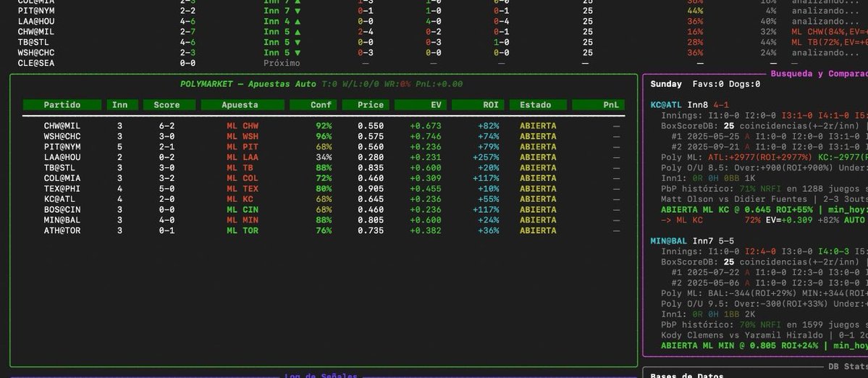
Task: Click the Partido column header
Action: coord(62,104)
